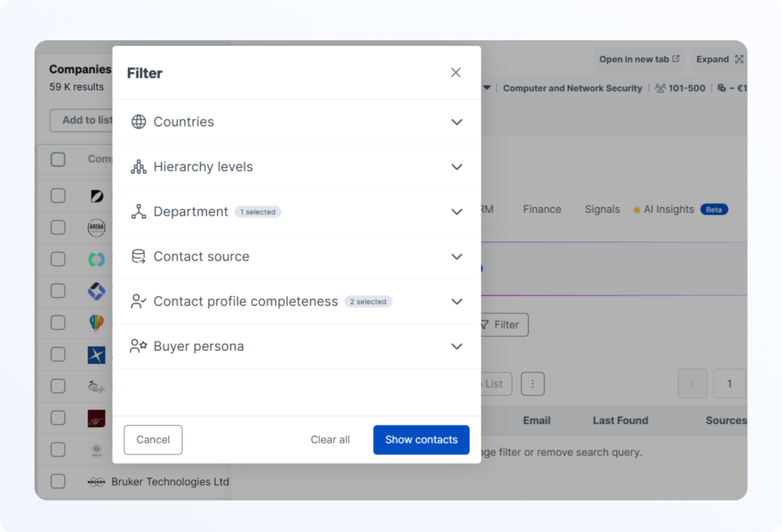Tick checkbox beside the hot-air balloon logo

(x=57, y=323)
